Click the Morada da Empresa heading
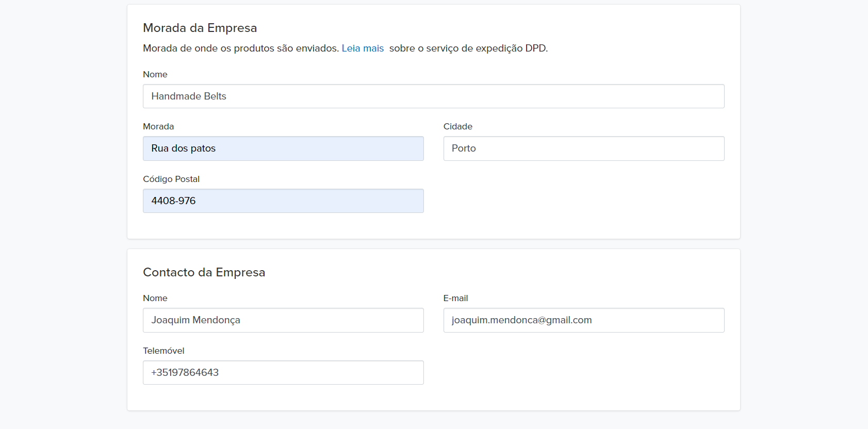The height and width of the screenshot is (429, 868). coord(200,28)
